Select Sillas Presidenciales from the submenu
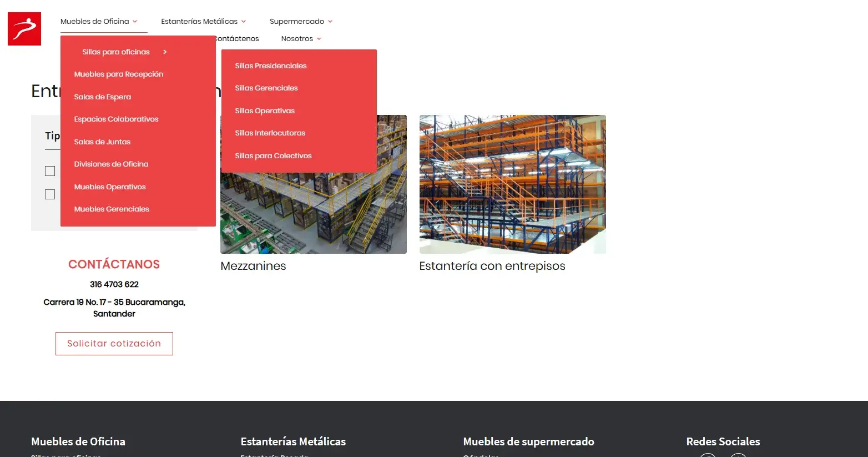 [270, 66]
